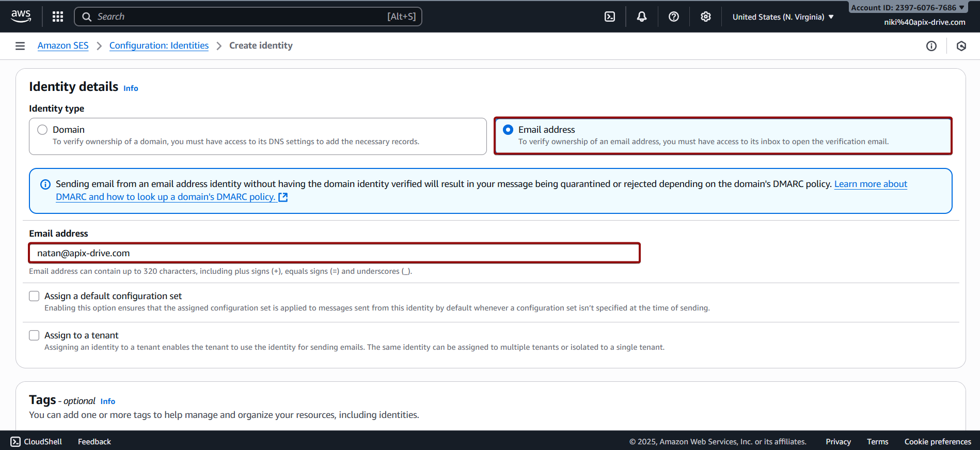Check the Assign to a tenant box
Viewport: 980px width, 450px height.
pyautogui.click(x=34, y=335)
